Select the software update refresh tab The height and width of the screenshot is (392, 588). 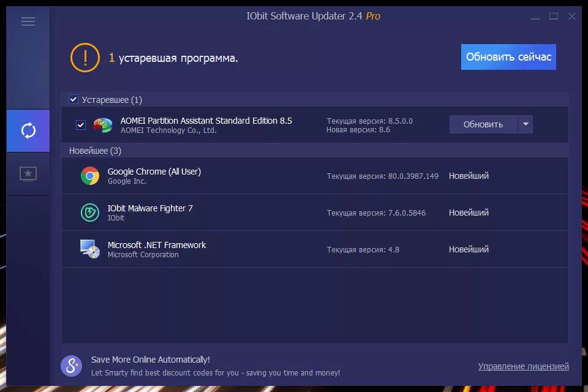coord(28,131)
